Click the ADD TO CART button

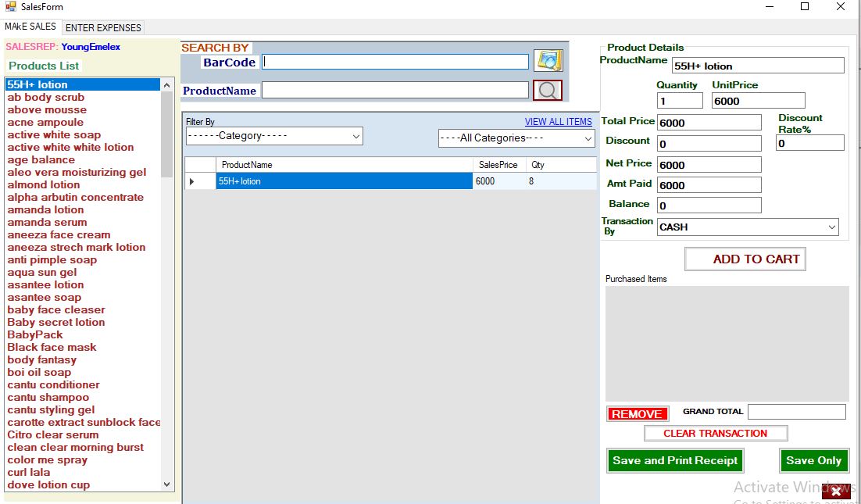point(745,259)
